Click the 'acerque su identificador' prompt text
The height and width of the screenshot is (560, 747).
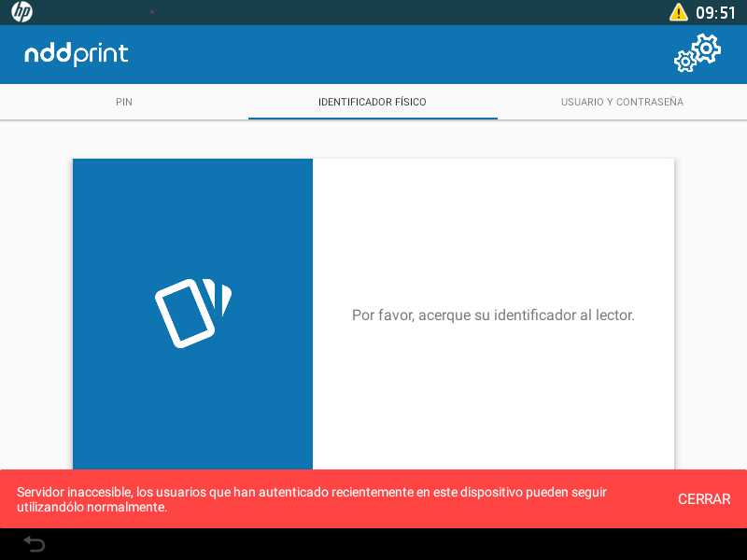(x=493, y=315)
